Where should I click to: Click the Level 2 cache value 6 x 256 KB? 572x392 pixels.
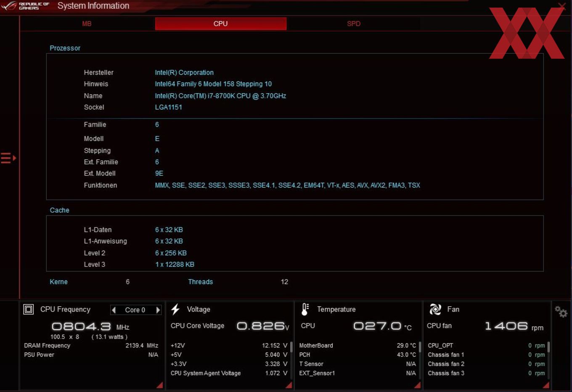(171, 253)
